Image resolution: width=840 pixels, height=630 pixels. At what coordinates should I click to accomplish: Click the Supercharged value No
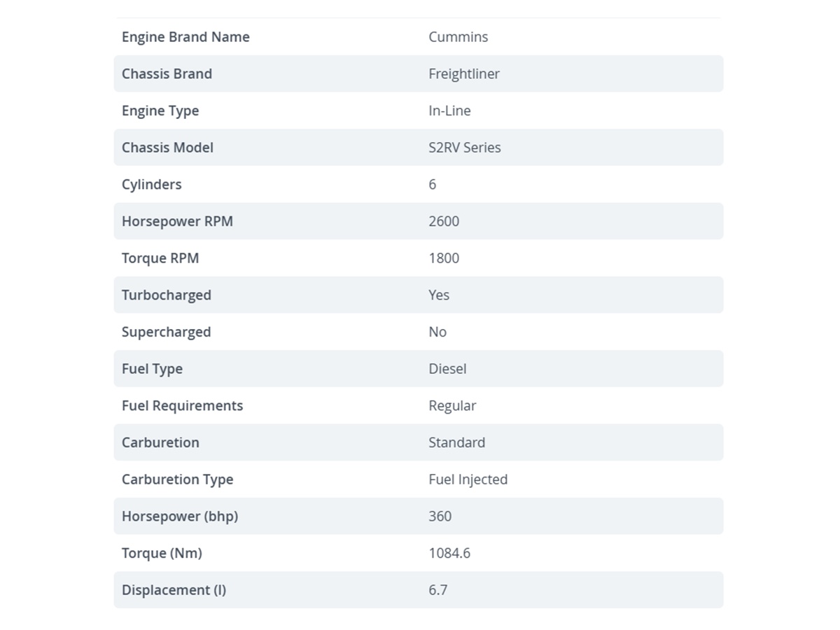click(437, 332)
